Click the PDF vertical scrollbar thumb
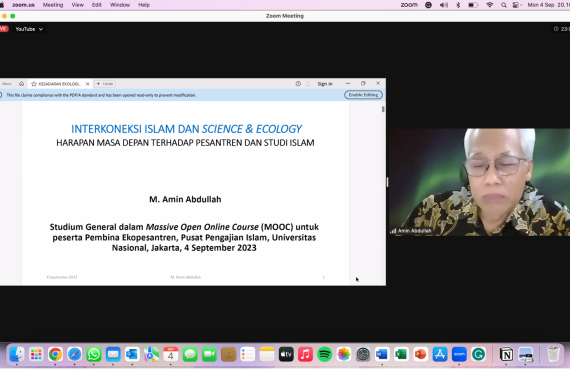The image size is (570, 370). coord(383,109)
